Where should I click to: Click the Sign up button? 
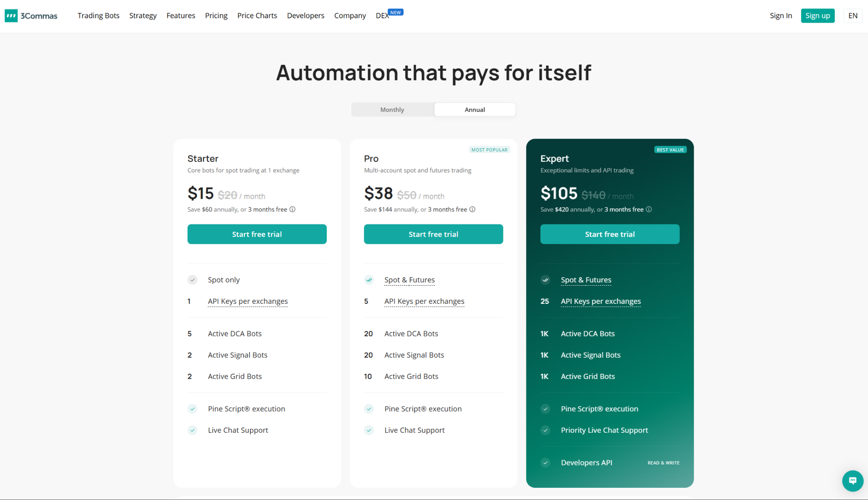(x=818, y=16)
